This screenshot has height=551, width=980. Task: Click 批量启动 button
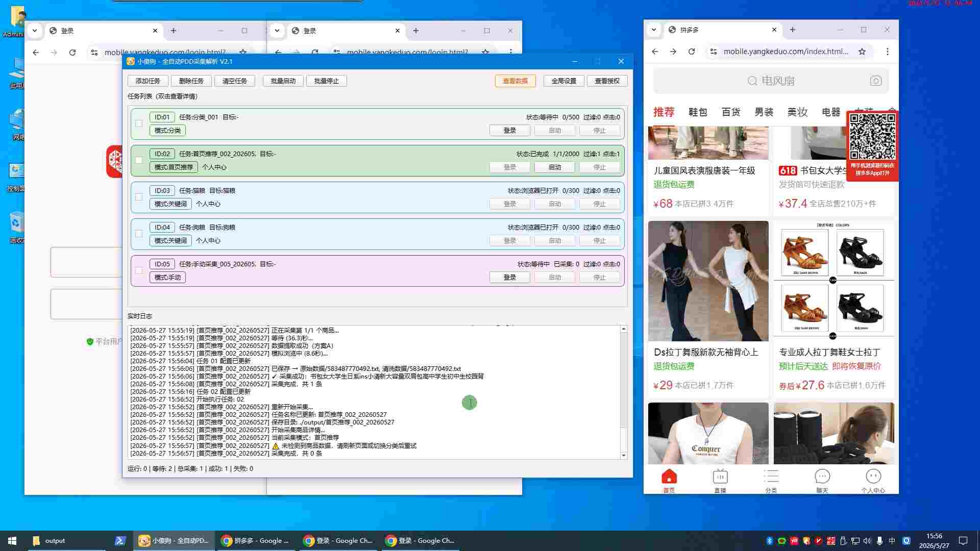coord(283,81)
